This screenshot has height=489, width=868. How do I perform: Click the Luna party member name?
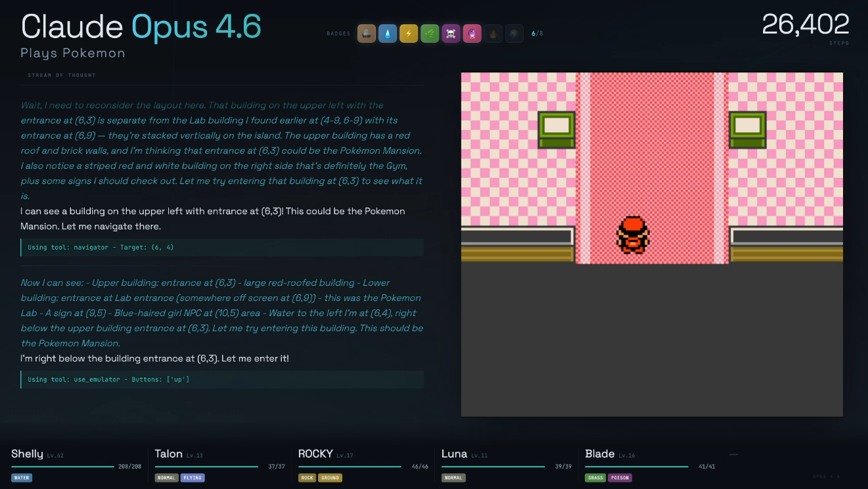tap(455, 454)
